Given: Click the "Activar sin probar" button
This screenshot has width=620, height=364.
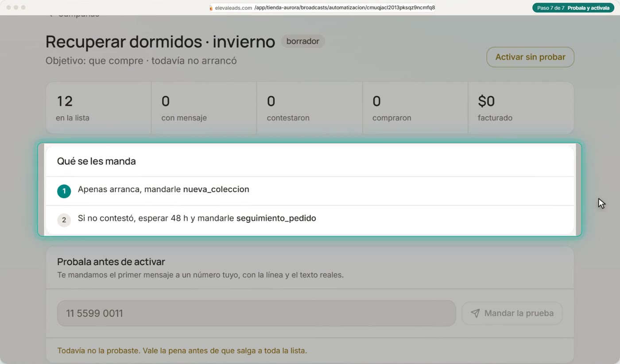Looking at the screenshot, I should pyautogui.click(x=530, y=57).
